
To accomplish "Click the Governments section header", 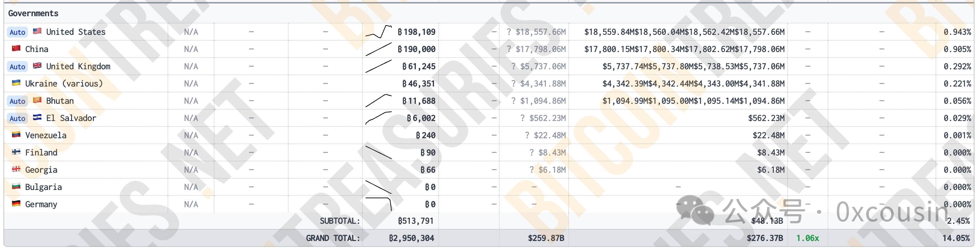I will (33, 13).
